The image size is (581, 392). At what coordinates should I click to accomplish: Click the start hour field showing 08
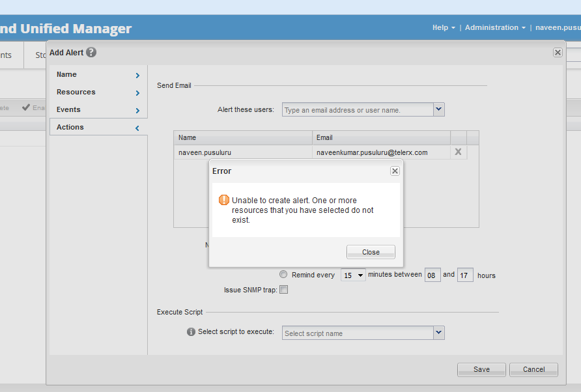(432, 275)
